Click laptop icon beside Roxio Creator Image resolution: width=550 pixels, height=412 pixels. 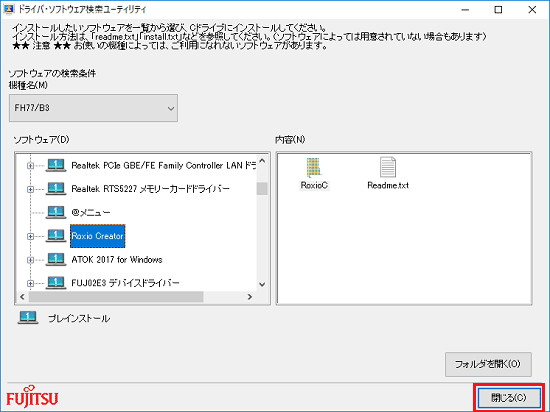[x=56, y=236]
